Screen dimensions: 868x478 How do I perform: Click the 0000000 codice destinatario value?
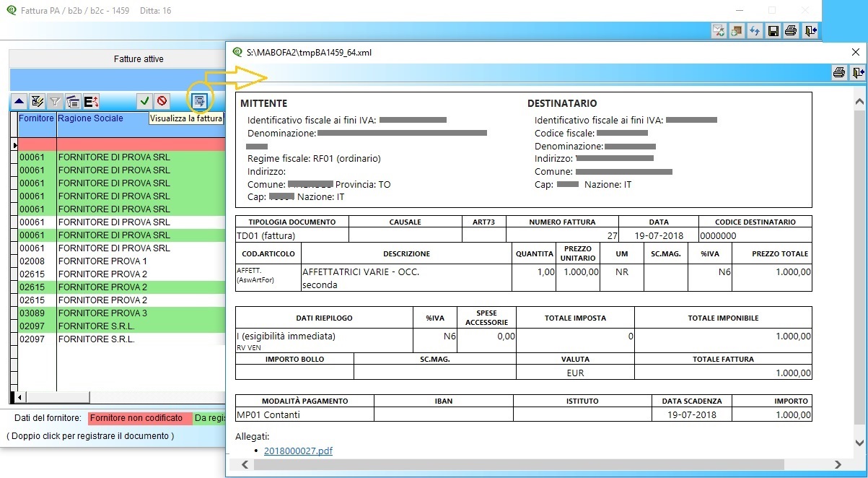click(x=719, y=235)
